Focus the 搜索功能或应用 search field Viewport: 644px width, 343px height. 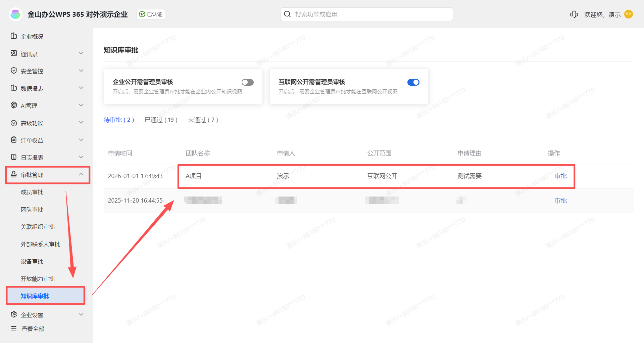[x=366, y=14]
